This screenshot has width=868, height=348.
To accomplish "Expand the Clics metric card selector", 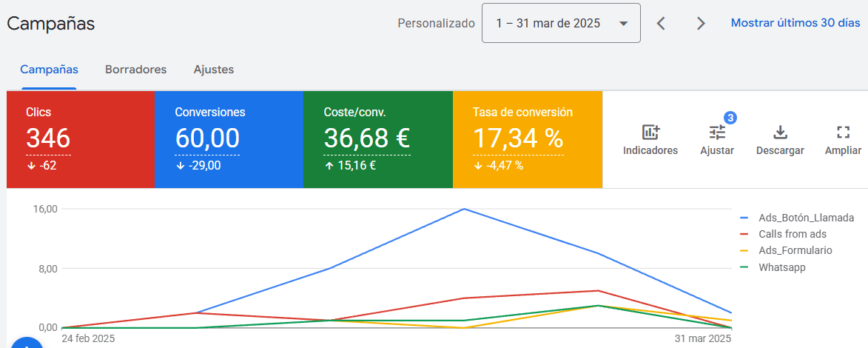I will pyautogui.click(x=80, y=139).
